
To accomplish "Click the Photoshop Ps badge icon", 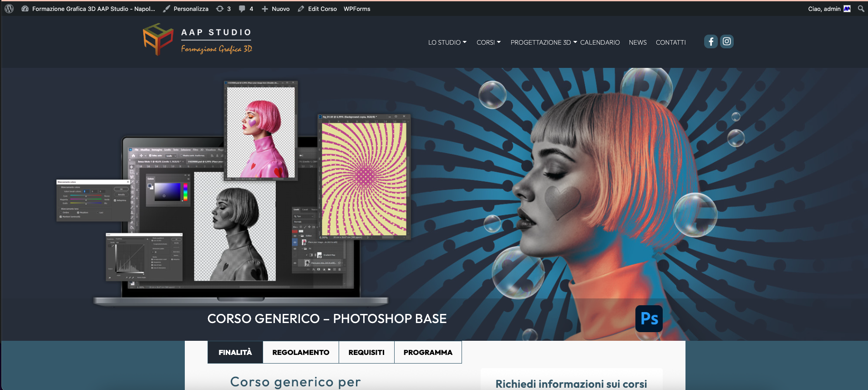I will click(649, 318).
